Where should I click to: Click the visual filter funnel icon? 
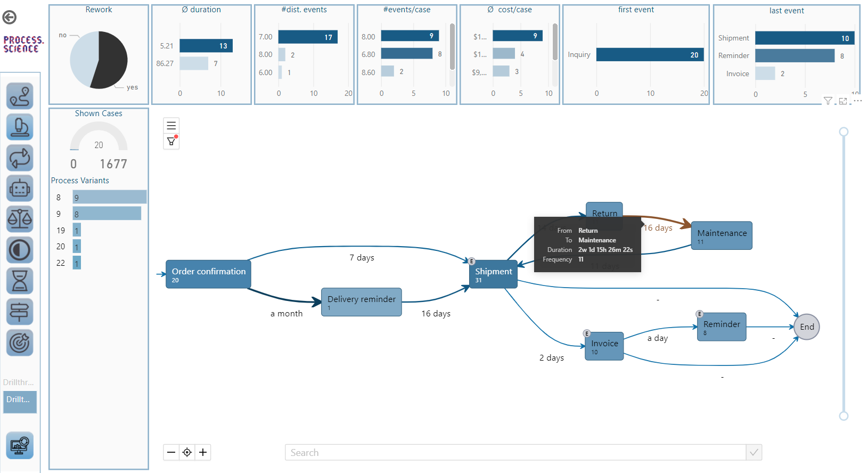[x=828, y=101]
